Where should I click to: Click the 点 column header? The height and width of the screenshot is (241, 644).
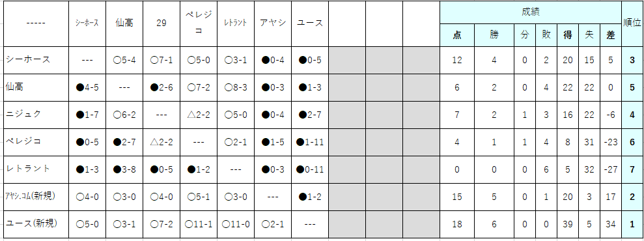tap(457, 35)
